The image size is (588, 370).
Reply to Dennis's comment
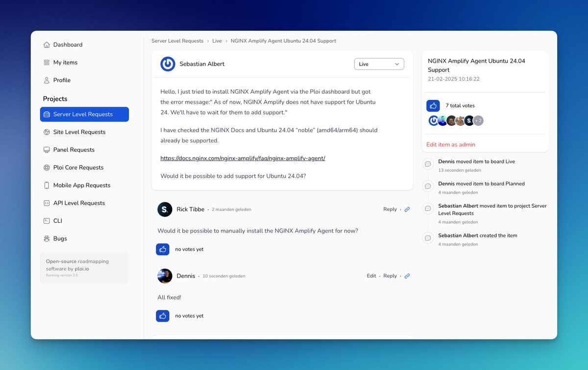(x=390, y=276)
